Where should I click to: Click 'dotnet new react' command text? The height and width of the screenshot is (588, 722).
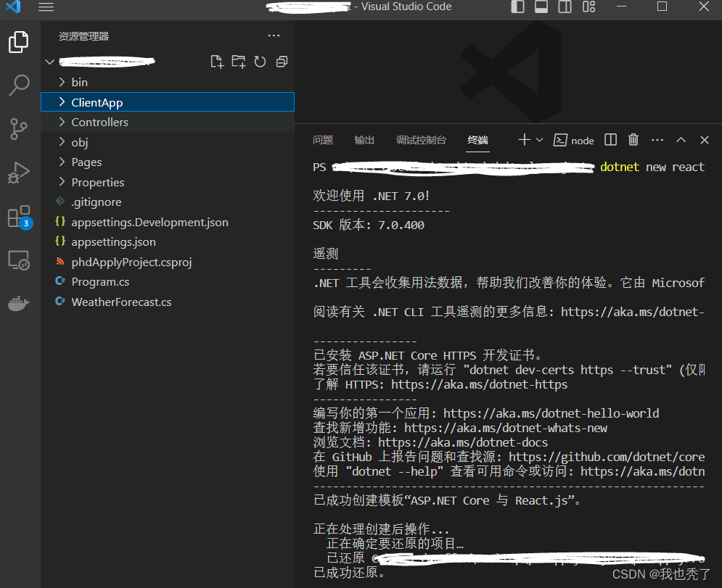652,167
